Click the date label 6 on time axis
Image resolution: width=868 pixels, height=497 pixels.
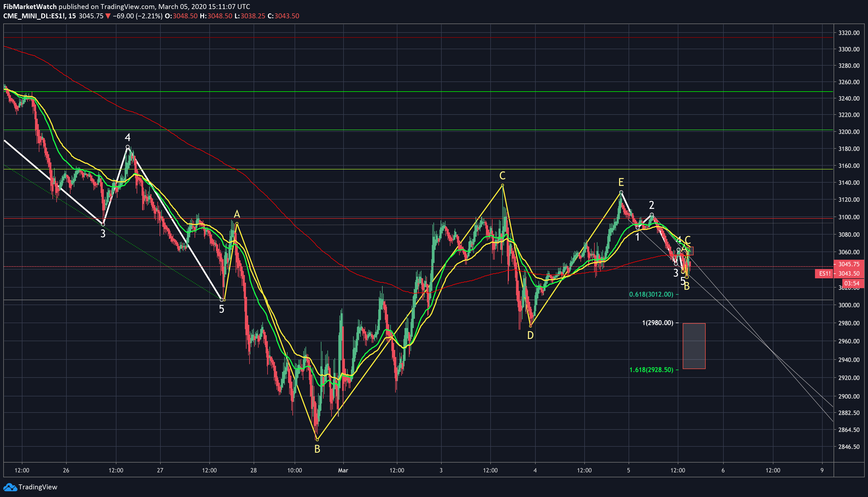[723, 470]
